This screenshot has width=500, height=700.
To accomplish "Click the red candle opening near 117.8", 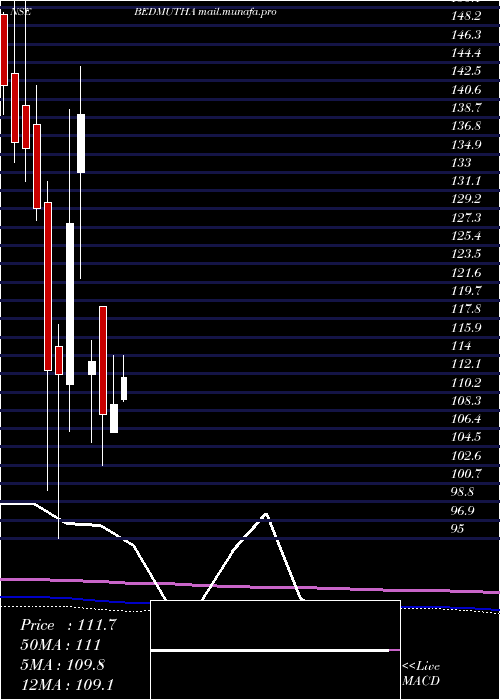I will 103,360.
